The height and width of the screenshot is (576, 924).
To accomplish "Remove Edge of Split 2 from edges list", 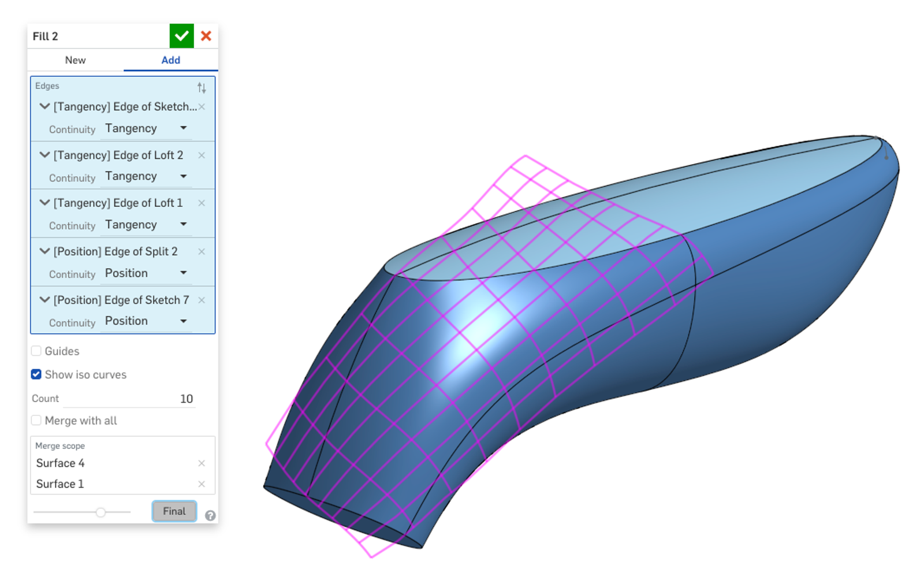I will point(202,252).
